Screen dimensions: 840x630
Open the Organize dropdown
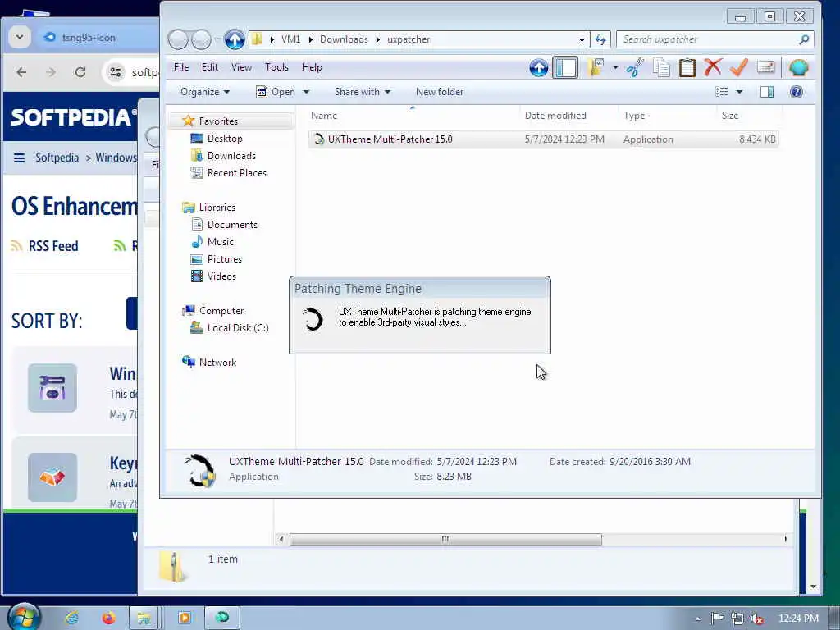click(x=204, y=92)
